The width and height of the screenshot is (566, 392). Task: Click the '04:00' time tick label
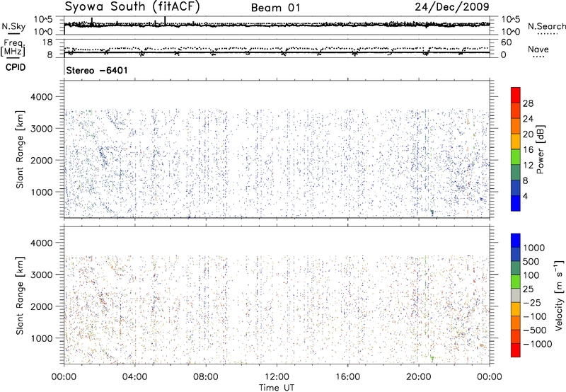point(134,377)
